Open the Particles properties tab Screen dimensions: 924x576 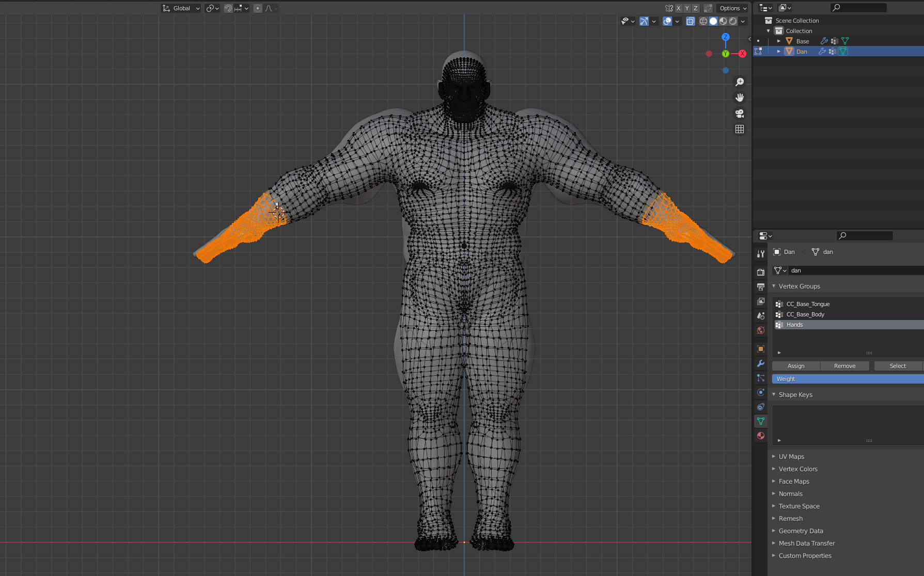(760, 378)
